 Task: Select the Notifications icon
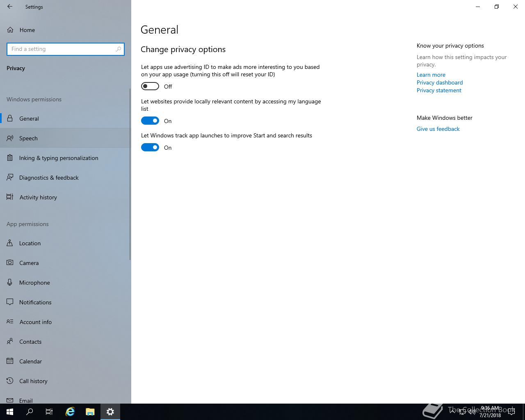tap(10, 302)
